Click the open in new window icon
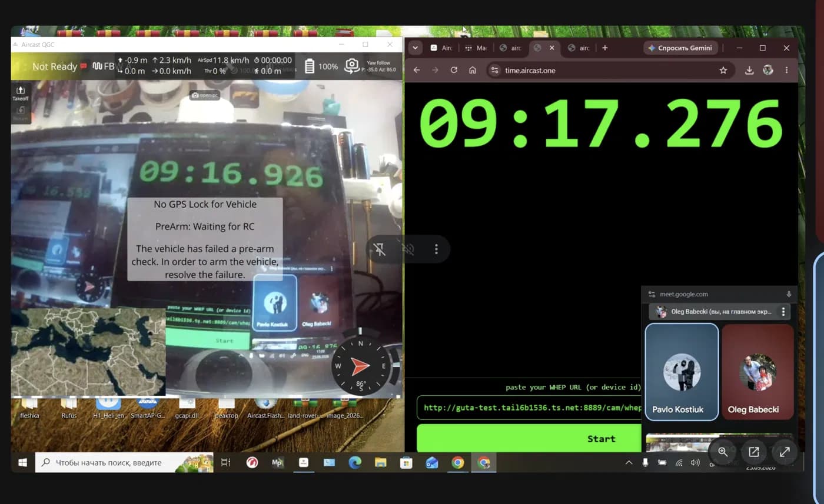The image size is (824, 504). point(753,452)
